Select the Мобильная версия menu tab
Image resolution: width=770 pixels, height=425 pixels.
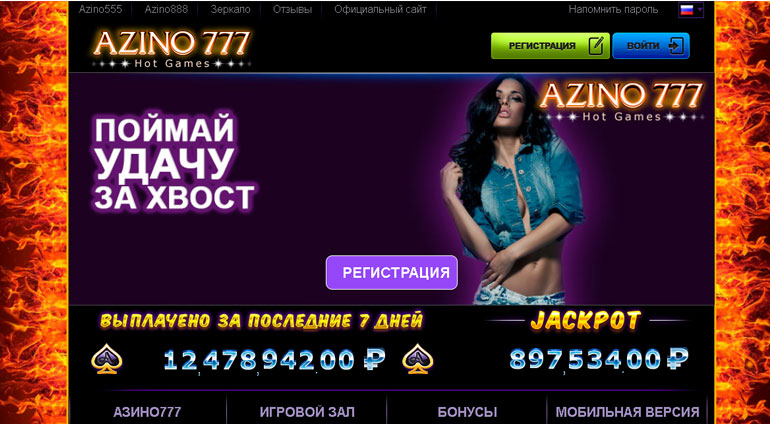[x=627, y=412]
